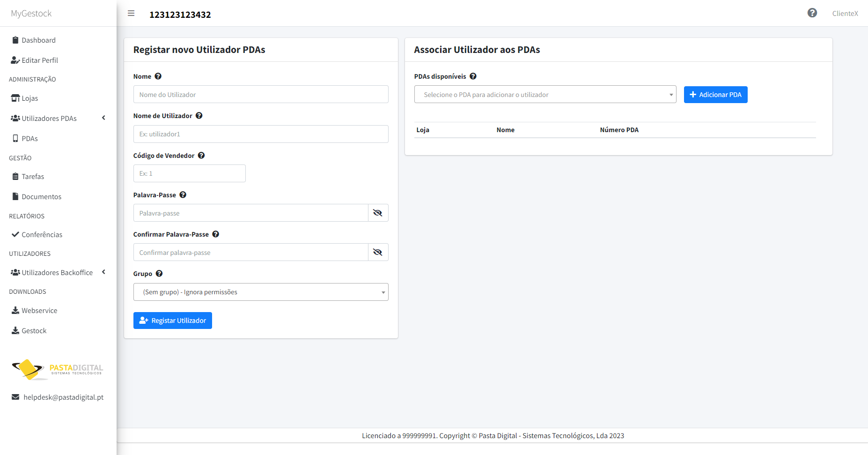Expand the Utilizadores Backoffice submenu chevron

pyautogui.click(x=103, y=272)
